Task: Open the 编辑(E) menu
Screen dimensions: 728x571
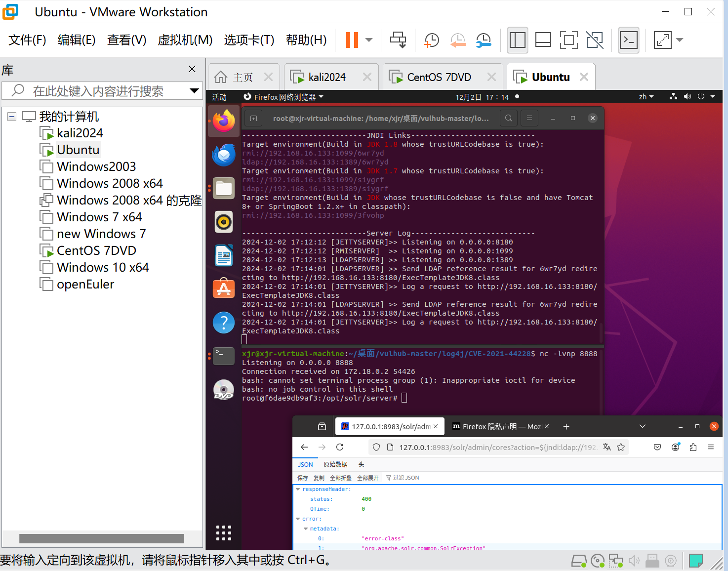Action: (x=77, y=40)
